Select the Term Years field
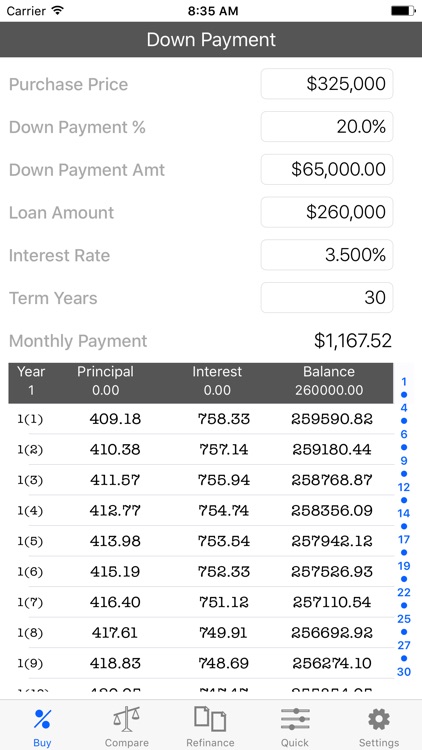The image size is (422, 750). pyautogui.click(x=327, y=298)
